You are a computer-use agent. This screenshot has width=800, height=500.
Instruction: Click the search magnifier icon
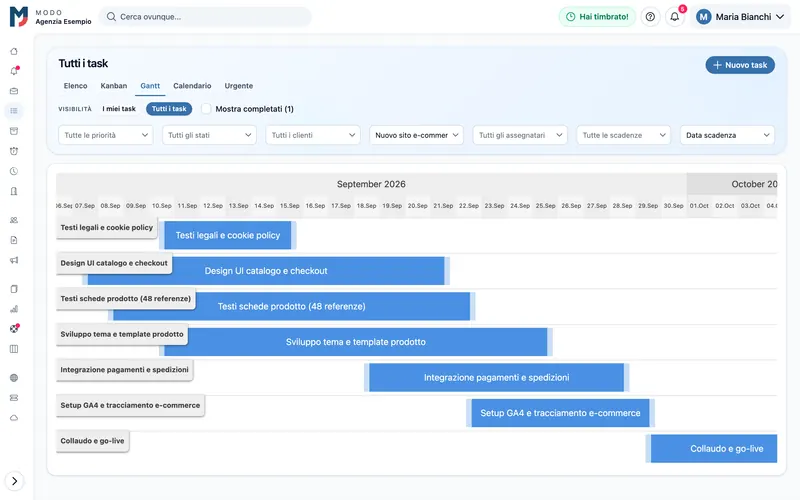click(x=111, y=17)
